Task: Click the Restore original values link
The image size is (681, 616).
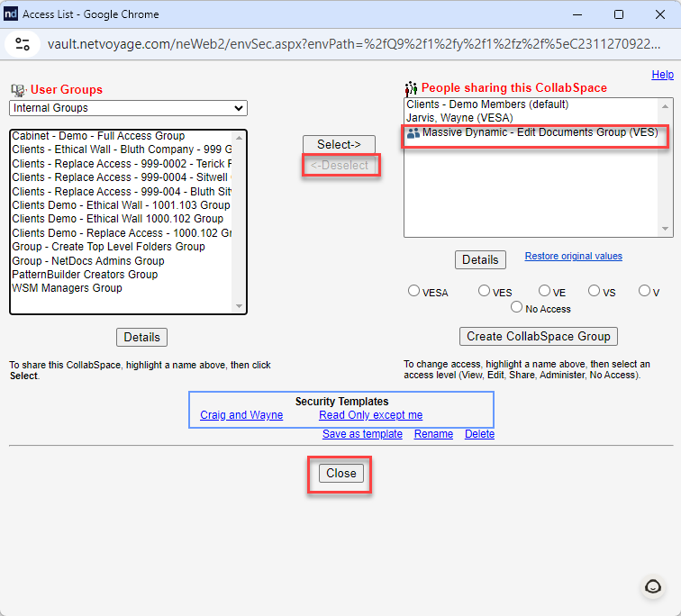Action: [x=573, y=256]
